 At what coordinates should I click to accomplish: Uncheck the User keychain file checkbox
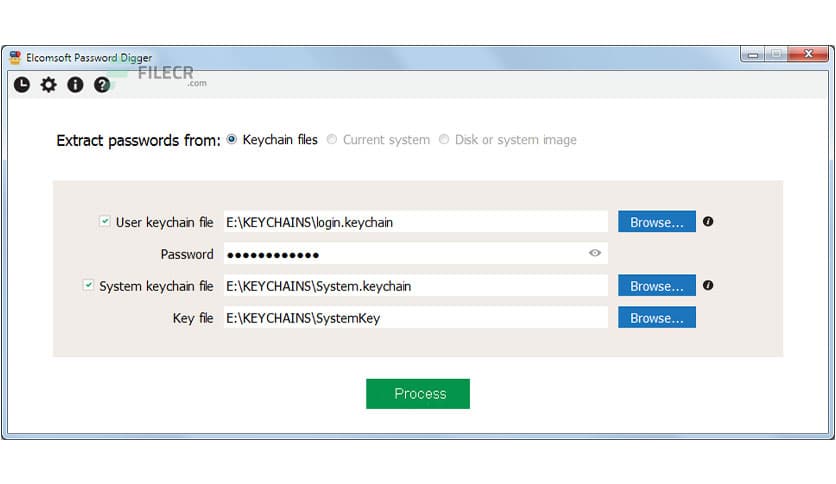click(104, 221)
